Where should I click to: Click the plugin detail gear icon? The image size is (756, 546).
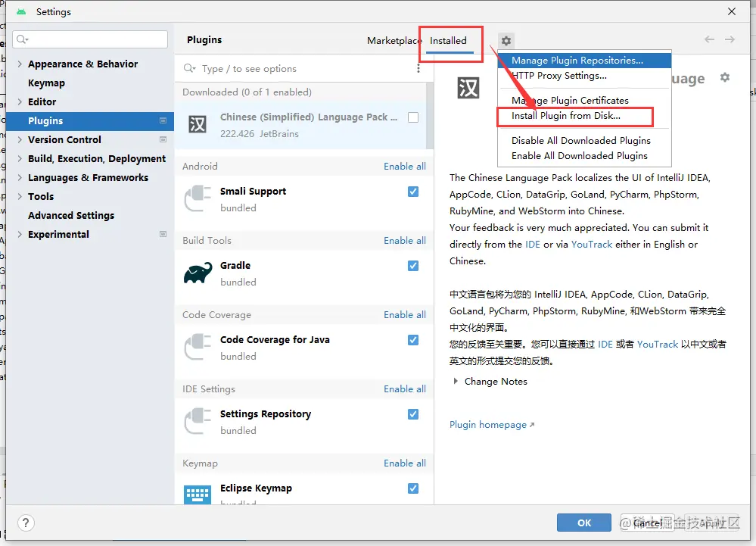(x=725, y=77)
